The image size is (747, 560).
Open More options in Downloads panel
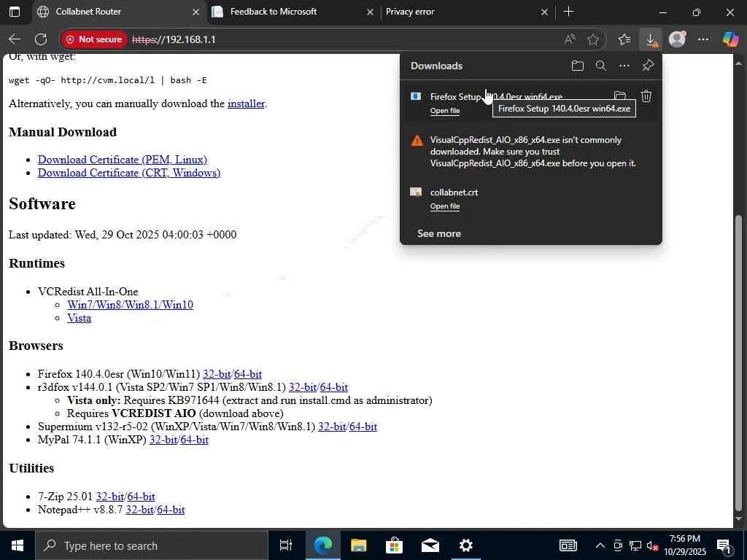tap(624, 66)
